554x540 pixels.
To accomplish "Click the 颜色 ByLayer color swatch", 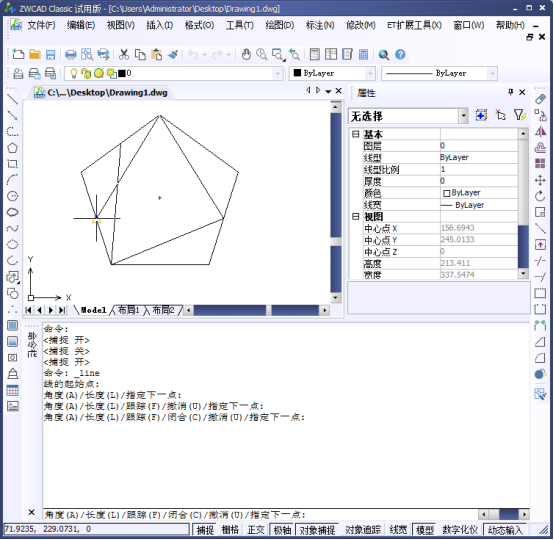I will coord(447,193).
